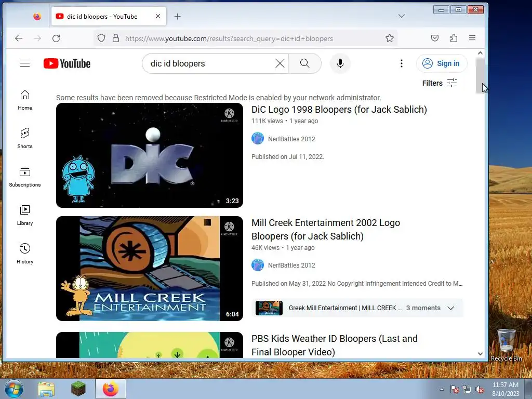Screen dimensions: 532x399
Task: Open the YouTube hamburger guide menu
Action: click(25, 63)
